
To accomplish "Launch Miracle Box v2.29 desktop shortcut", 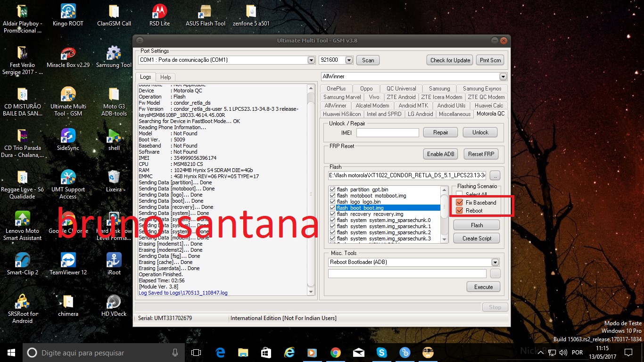I will tap(68, 57).
